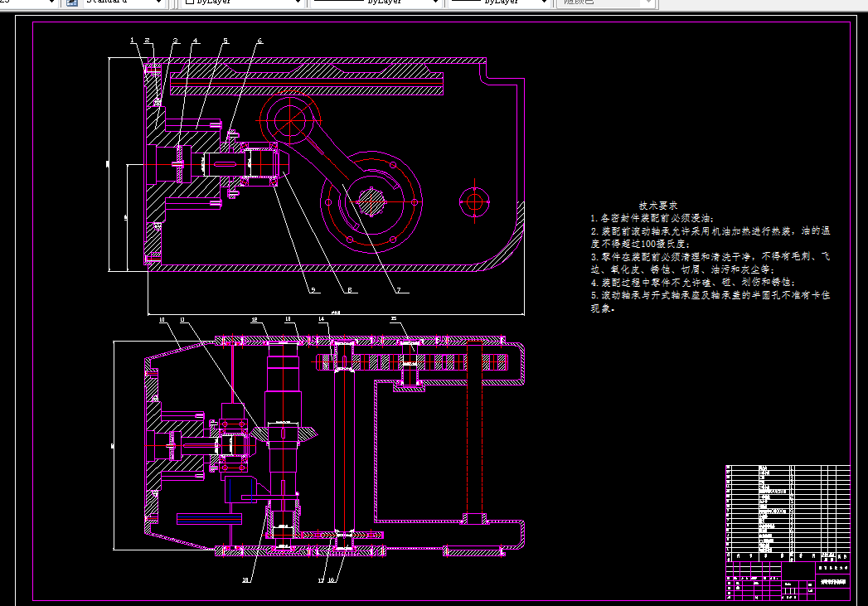Select part callout number 9

point(313,290)
